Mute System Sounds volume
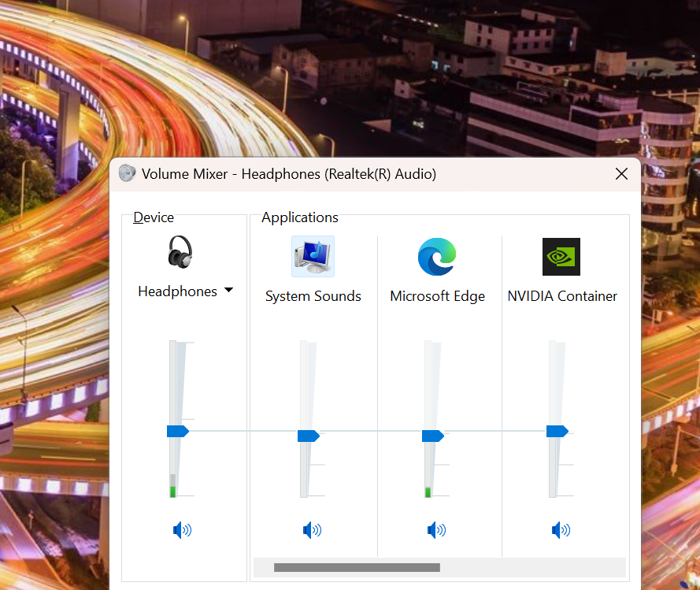700x590 pixels. (x=312, y=530)
